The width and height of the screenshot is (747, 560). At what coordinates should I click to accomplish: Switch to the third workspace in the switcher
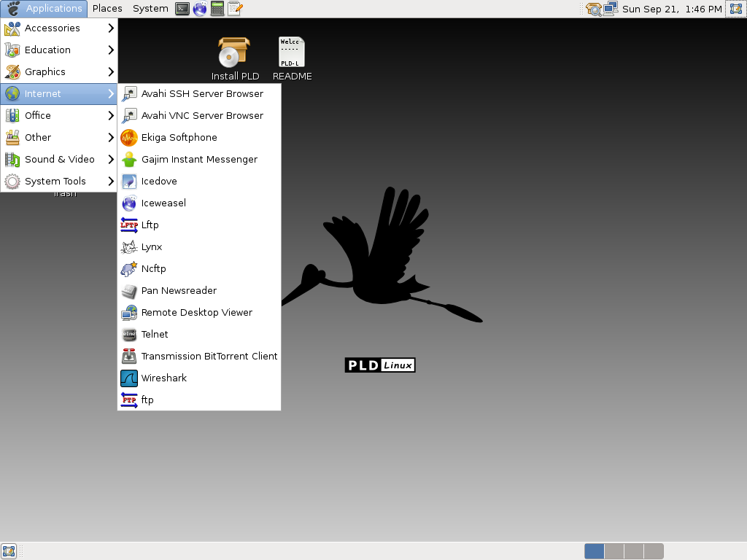click(x=634, y=551)
